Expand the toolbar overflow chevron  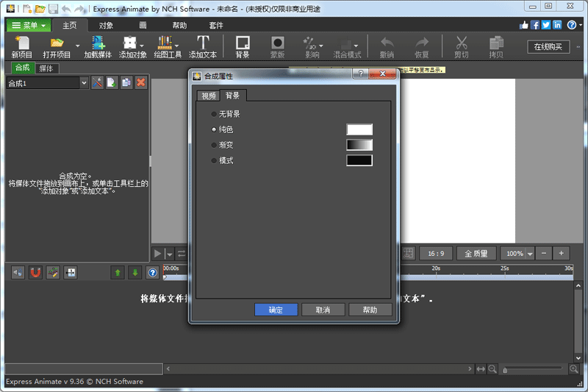[578, 47]
